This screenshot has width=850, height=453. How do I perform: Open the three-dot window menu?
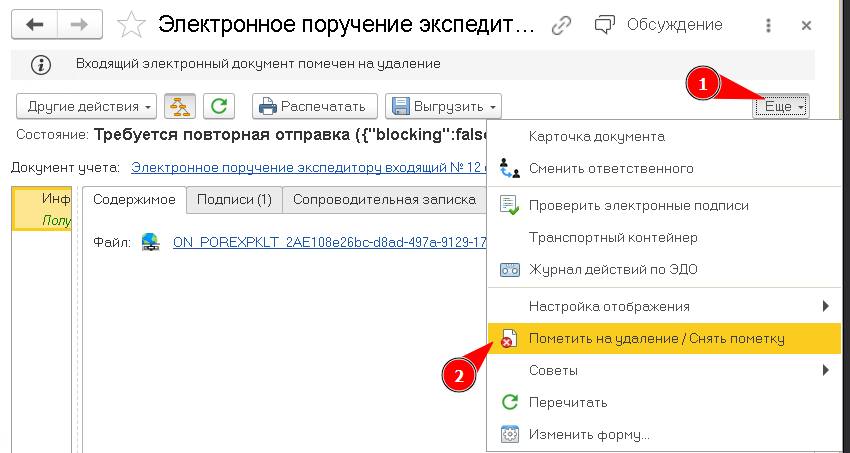pos(768,25)
